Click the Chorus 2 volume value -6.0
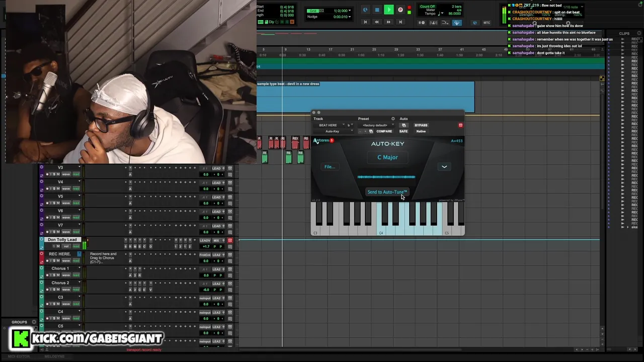 click(206, 290)
